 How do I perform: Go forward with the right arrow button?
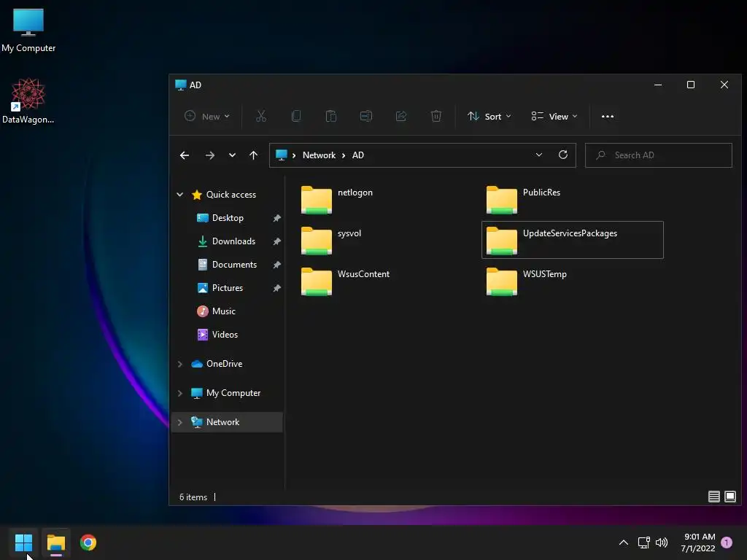coord(209,155)
